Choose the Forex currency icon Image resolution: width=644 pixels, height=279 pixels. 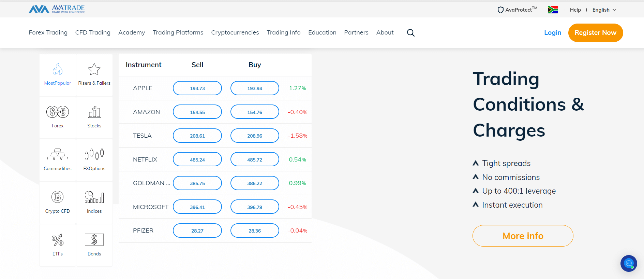[x=58, y=112]
